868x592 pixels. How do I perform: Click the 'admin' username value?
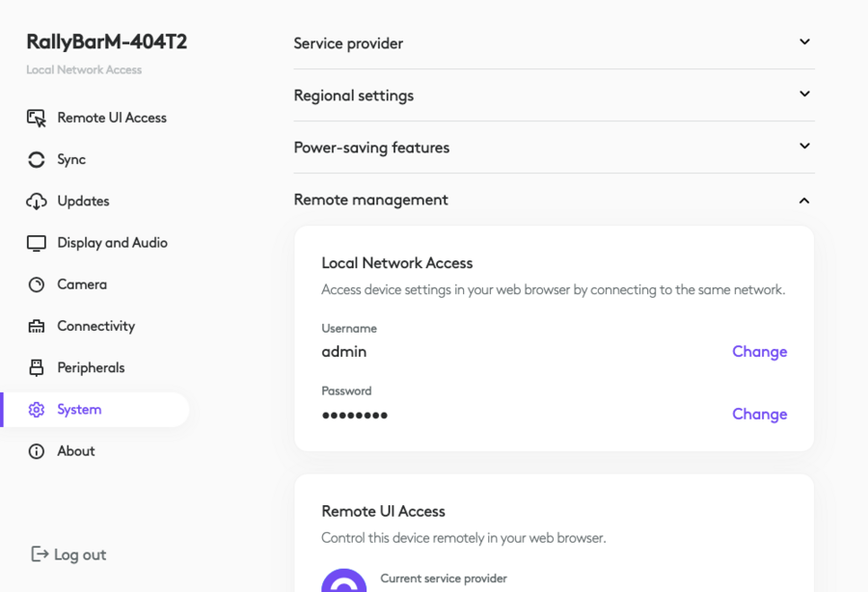(x=343, y=352)
